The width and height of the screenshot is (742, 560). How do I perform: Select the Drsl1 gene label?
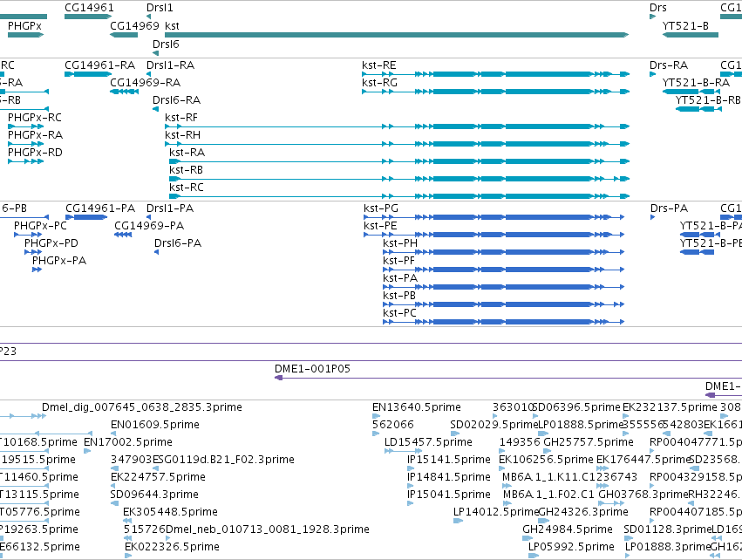160,8
